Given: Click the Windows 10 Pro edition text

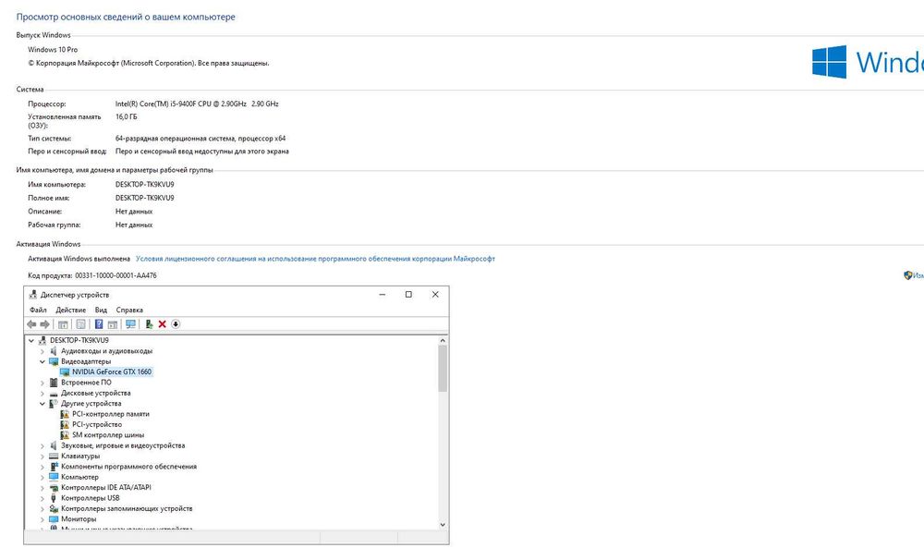Looking at the screenshot, I should [x=53, y=50].
